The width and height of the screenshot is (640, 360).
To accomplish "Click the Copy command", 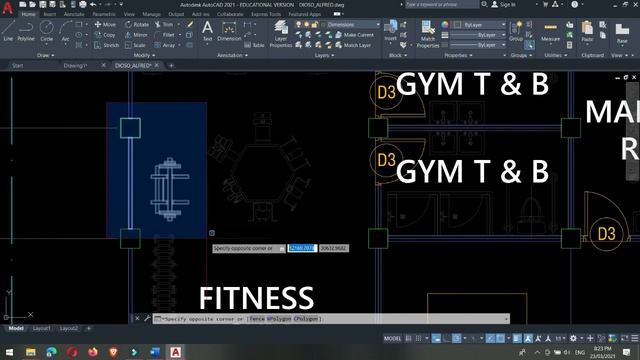I will coord(105,35).
